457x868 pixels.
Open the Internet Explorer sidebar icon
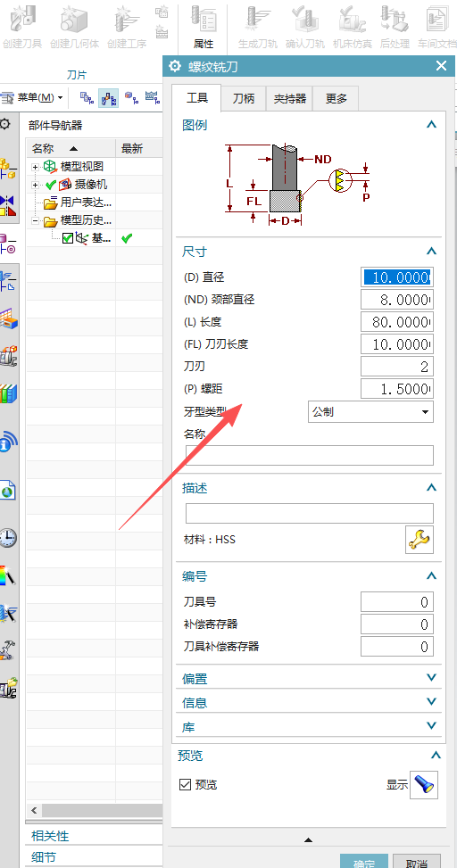(x=8, y=491)
